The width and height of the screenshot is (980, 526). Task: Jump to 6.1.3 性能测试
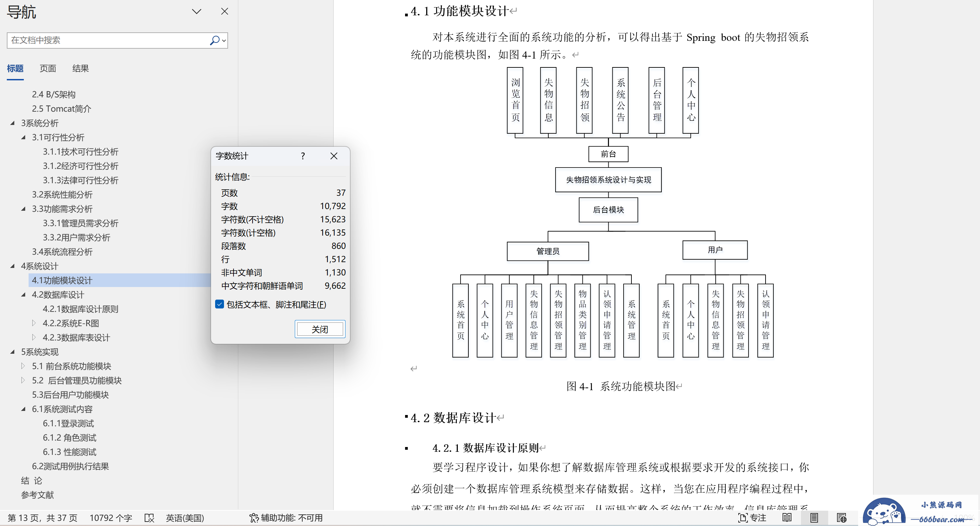(70, 452)
